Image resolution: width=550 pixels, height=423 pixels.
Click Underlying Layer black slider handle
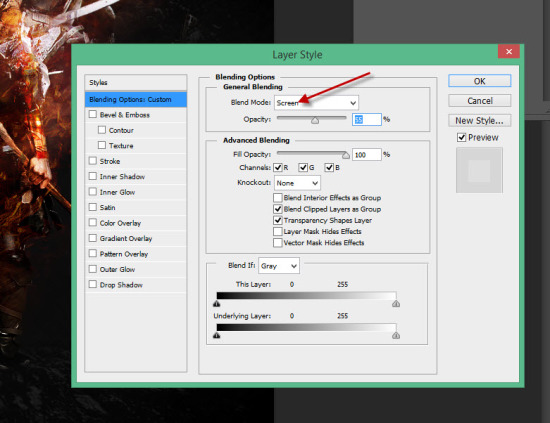[x=217, y=335]
